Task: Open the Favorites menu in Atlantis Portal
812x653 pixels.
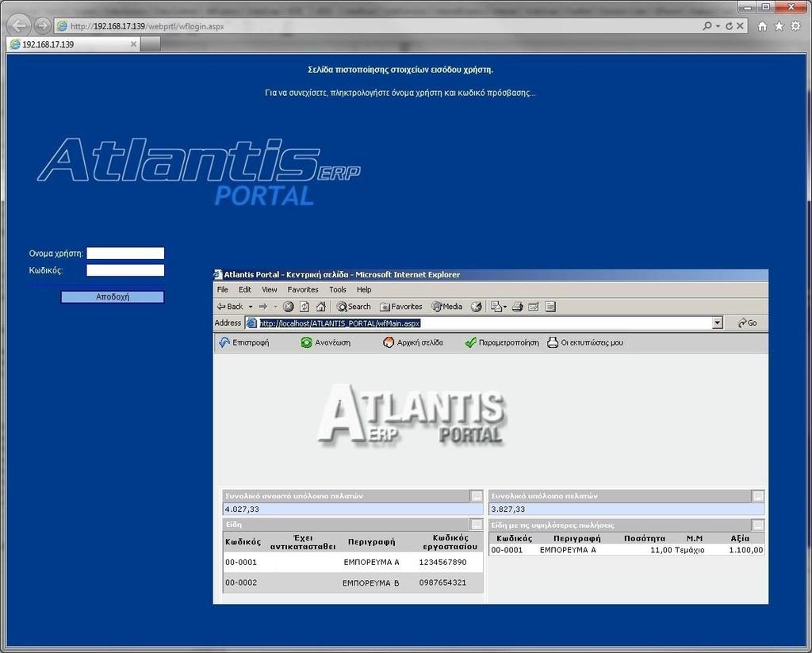Action: click(x=303, y=289)
